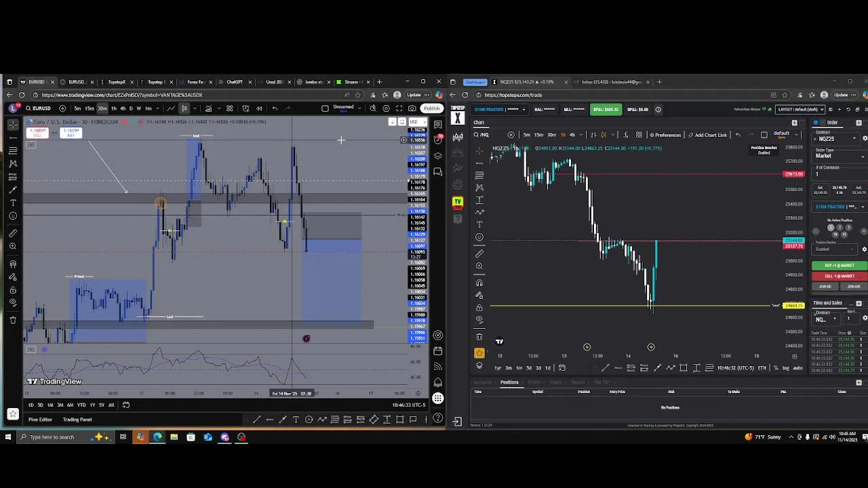Open the Position Bracket Enabled dropdown
This screenshot has width=868, height=488.
point(835,249)
